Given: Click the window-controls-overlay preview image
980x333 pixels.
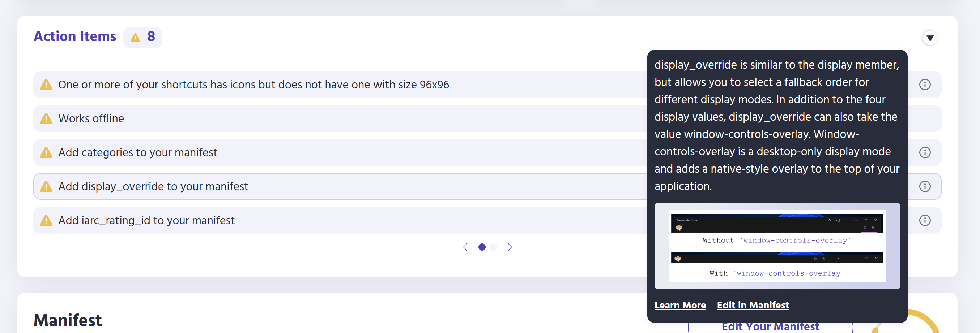Looking at the screenshot, I should (777, 246).
